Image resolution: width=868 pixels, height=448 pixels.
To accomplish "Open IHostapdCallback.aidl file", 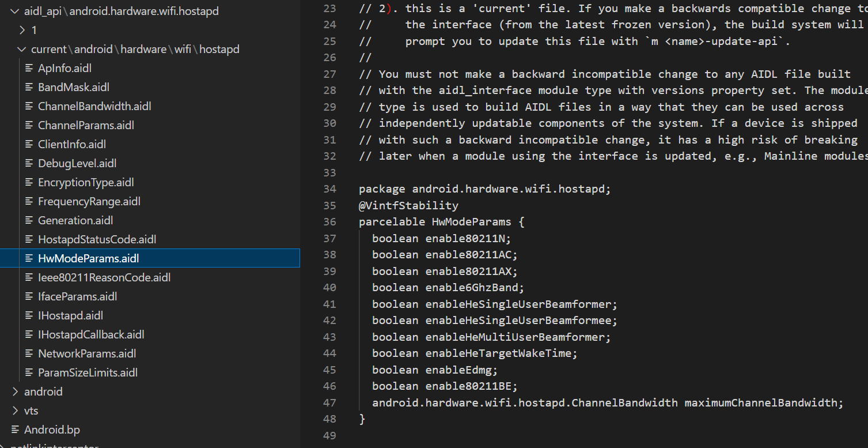I will (91, 334).
